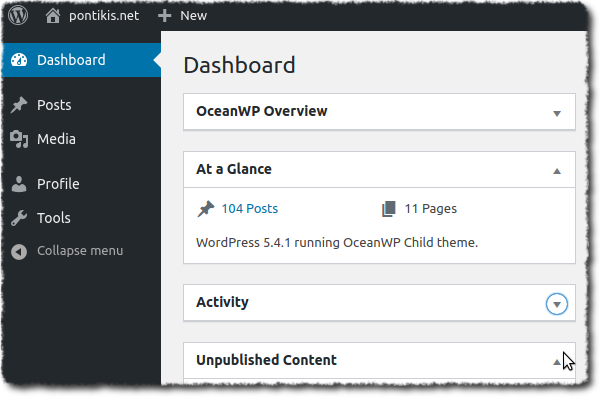Click the Dashboard gauge icon in sidebar
Viewport: 600px width, 397px height.
click(19, 60)
